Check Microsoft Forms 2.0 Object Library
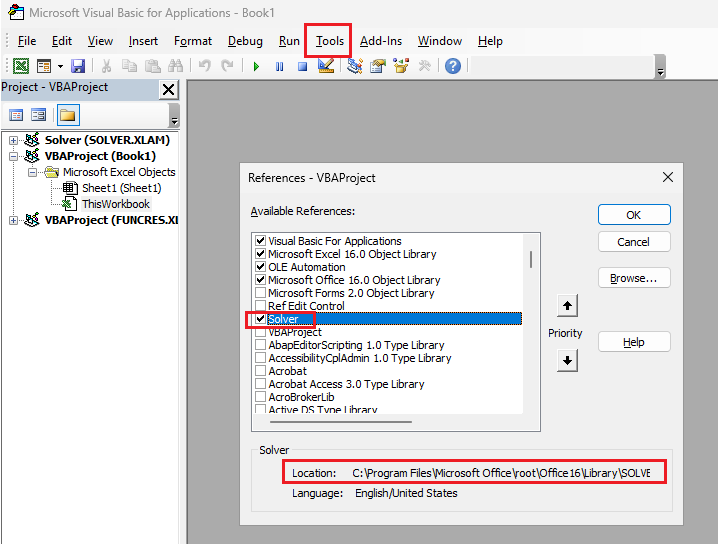Screen dimensions: 718x544 (261, 293)
